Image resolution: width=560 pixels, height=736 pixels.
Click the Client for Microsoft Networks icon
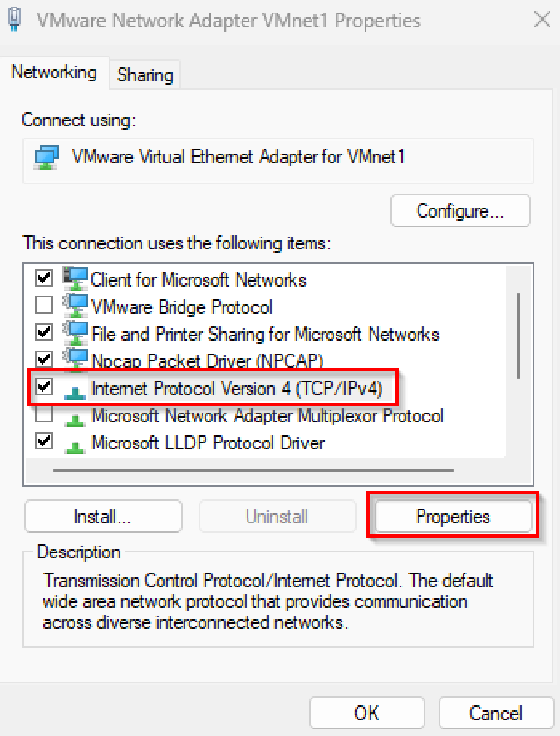(x=76, y=279)
